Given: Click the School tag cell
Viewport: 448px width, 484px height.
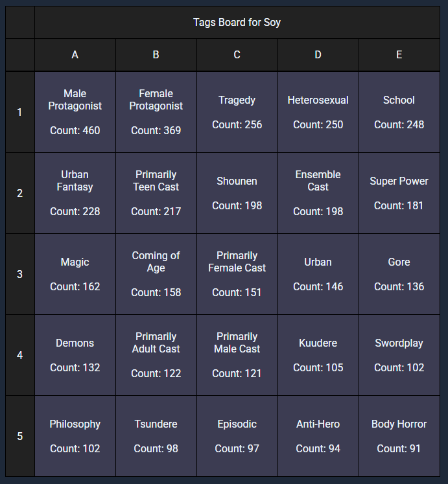Looking at the screenshot, I should tap(399, 112).
